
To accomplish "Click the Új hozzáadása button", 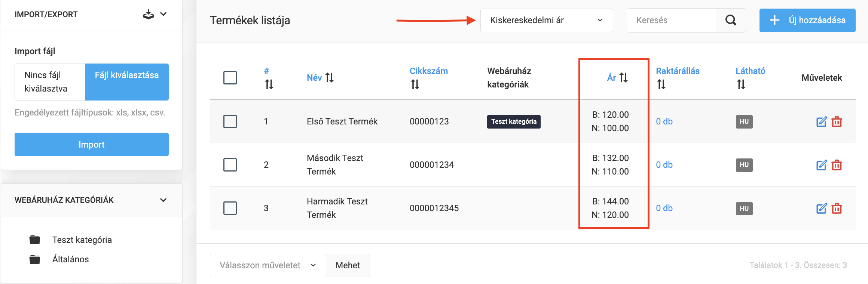I will pos(807,20).
